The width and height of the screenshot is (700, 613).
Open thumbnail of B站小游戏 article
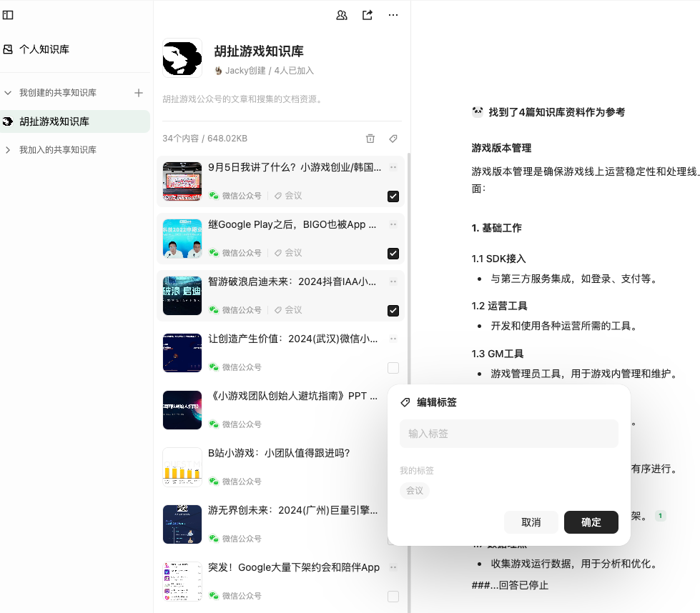(182, 467)
